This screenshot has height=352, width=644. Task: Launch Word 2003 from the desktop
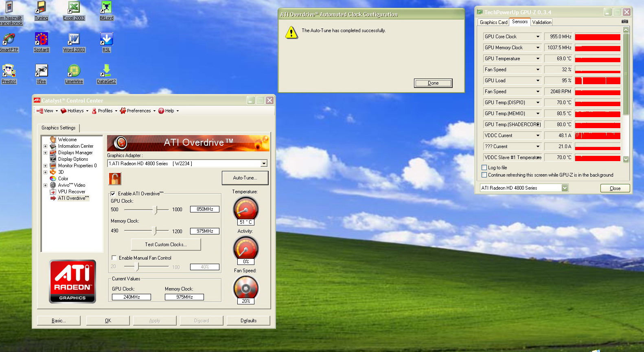(74, 43)
